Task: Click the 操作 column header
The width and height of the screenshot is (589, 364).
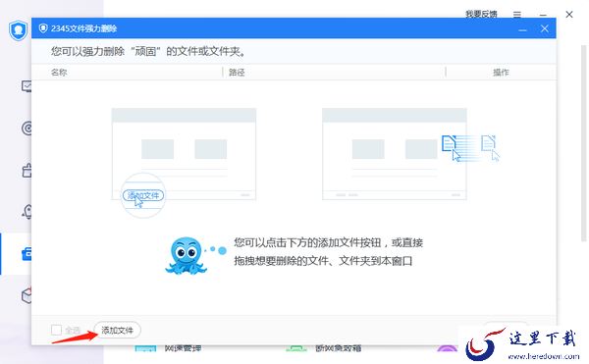Action: click(x=501, y=72)
